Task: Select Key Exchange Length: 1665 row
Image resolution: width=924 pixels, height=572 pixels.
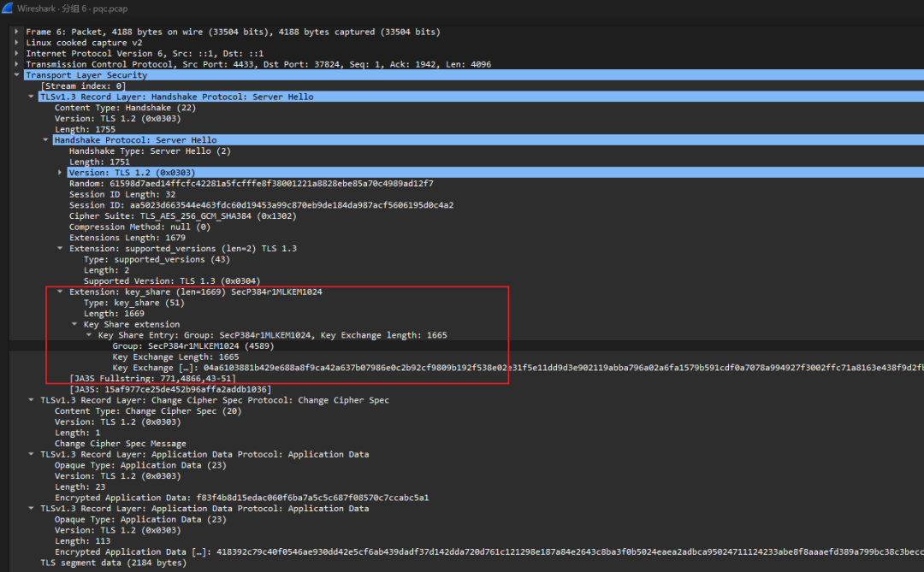Action: 175,357
